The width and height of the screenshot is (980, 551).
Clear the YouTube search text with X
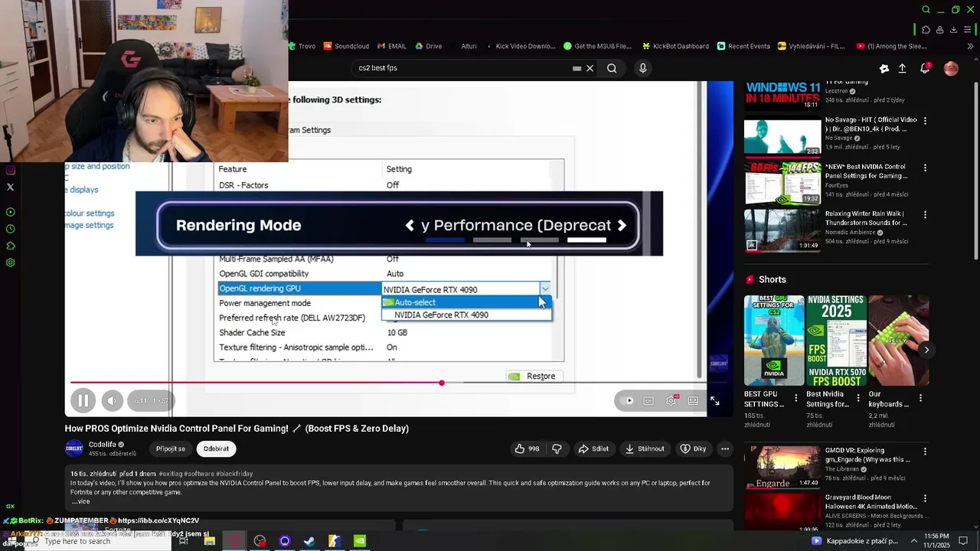[590, 68]
